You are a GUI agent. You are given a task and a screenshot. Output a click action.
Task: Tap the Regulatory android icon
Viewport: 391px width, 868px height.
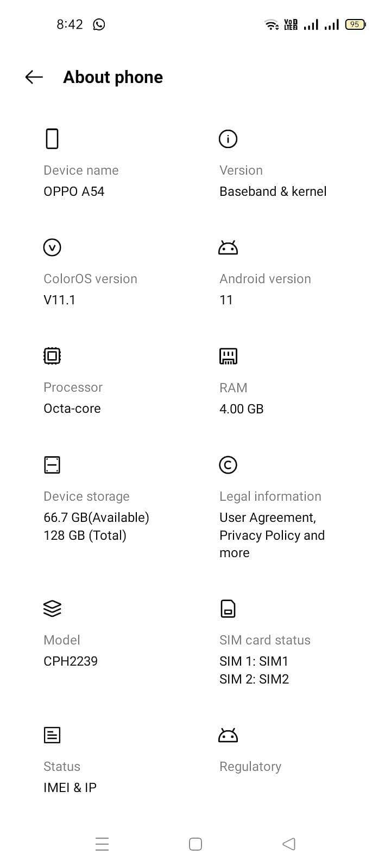click(228, 735)
